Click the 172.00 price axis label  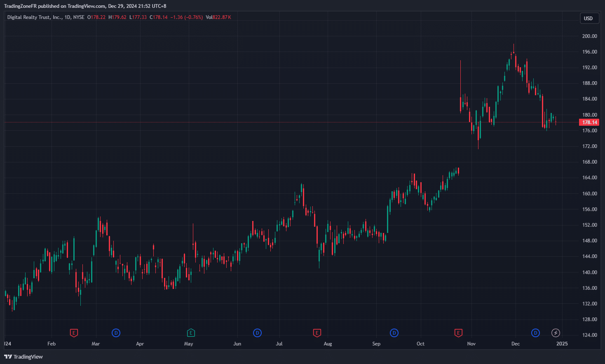click(x=589, y=146)
